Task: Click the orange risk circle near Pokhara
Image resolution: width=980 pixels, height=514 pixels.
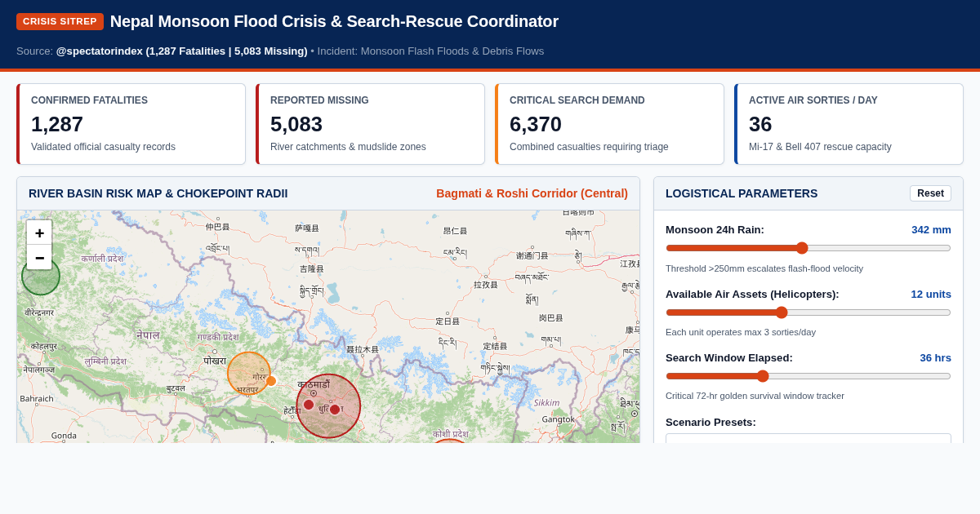Action: point(248,374)
